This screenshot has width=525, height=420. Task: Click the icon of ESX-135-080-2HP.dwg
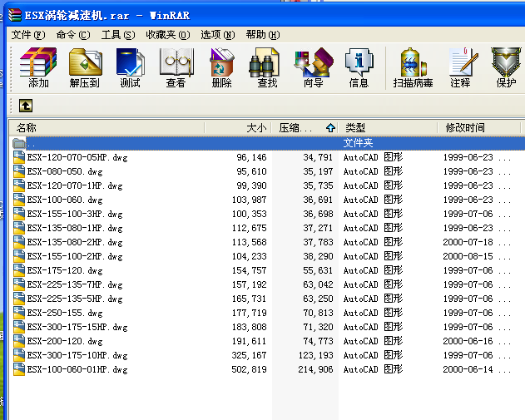click(19, 242)
